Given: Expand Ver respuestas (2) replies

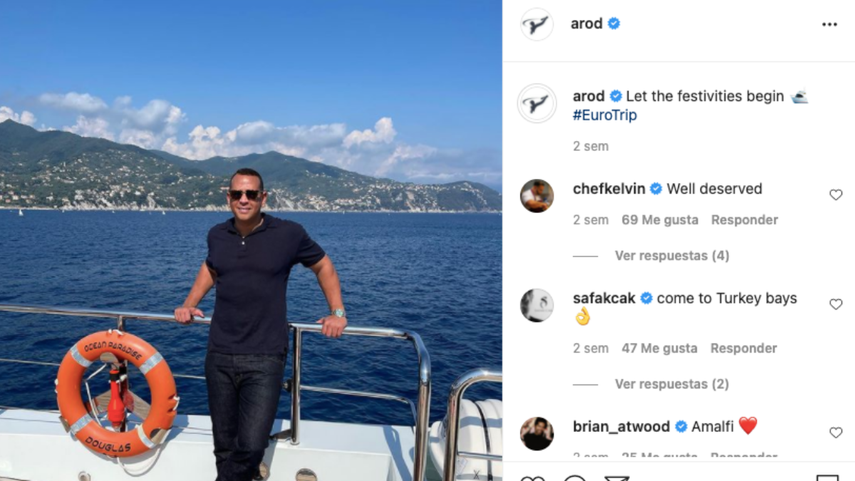Looking at the screenshot, I should pyautogui.click(x=671, y=384).
